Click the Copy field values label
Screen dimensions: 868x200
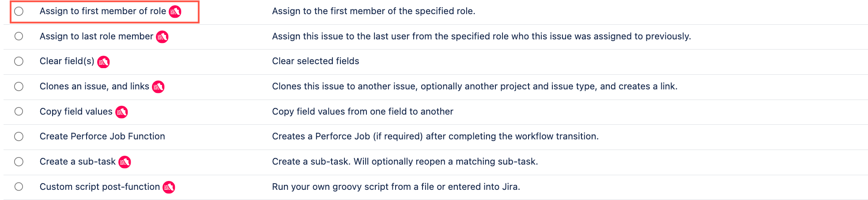coord(76,112)
